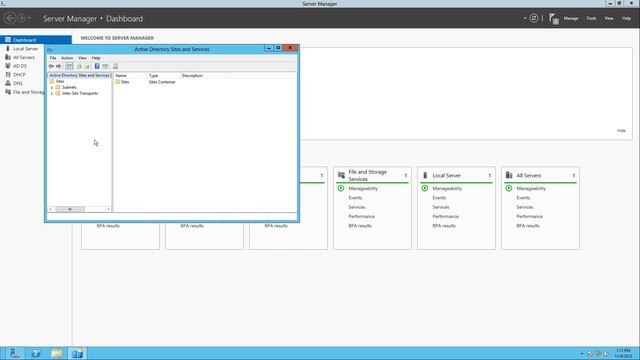Screen dimensions: 640x360
Task: Select Sites node in console tree
Action: click(60, 81)
